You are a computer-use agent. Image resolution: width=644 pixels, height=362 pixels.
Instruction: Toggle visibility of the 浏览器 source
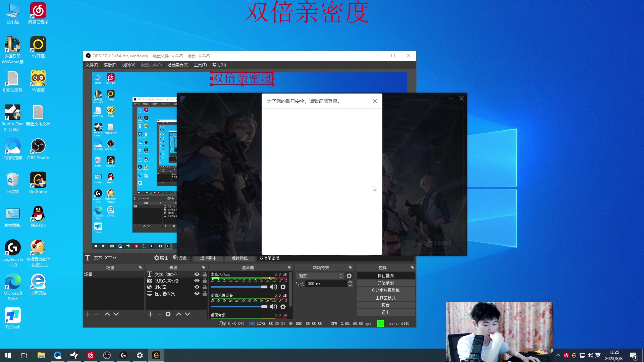197,287
